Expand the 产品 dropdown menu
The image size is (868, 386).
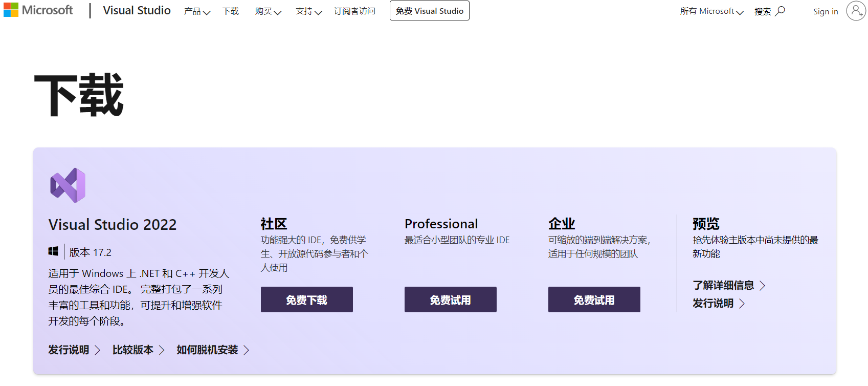pos(197,11)
